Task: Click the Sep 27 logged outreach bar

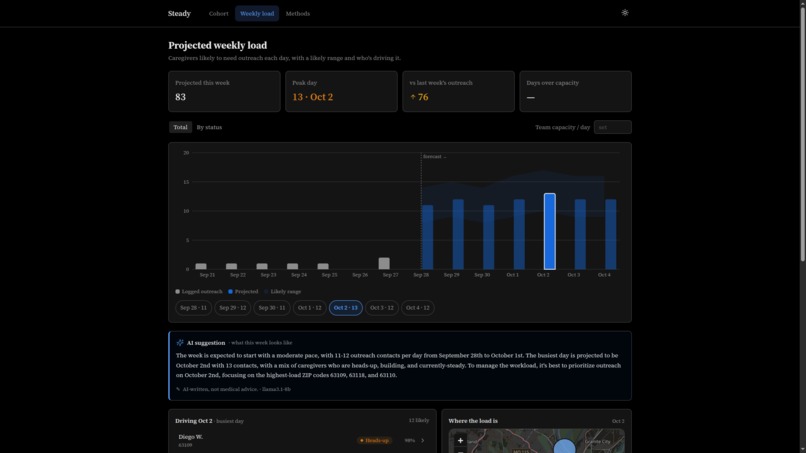Action: point(384,263)
